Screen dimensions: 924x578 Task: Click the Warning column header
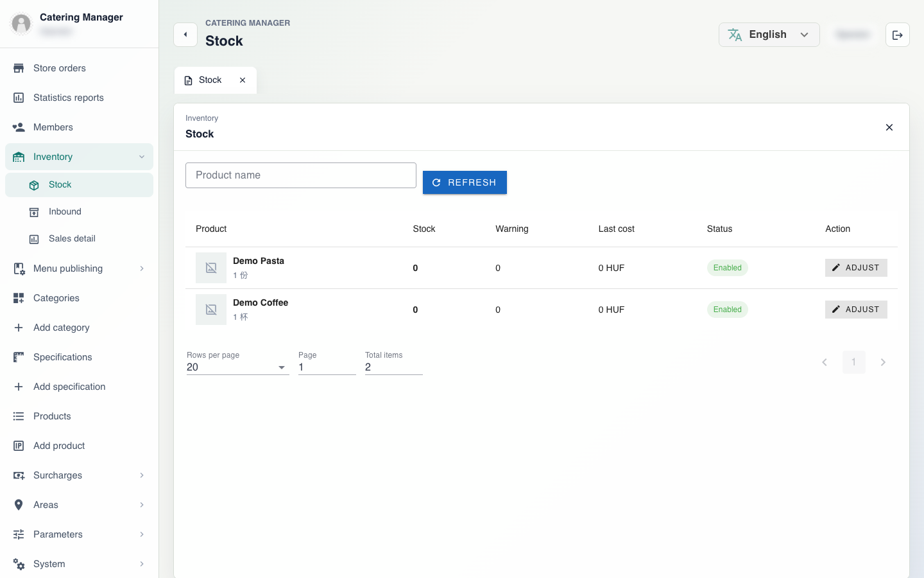[512, 229]
